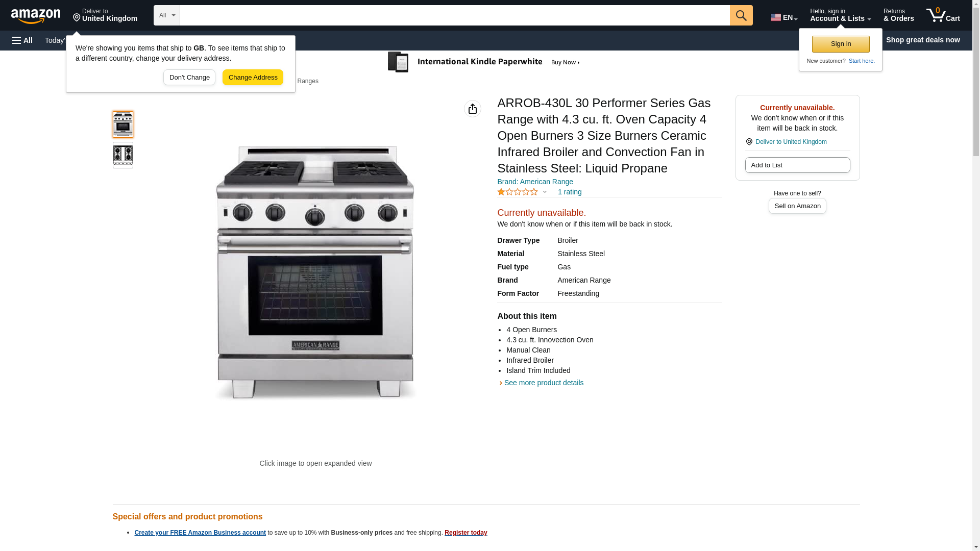Open the All hamburger menu
This screenshot has height=551, width=980.
tap(22, 40)
